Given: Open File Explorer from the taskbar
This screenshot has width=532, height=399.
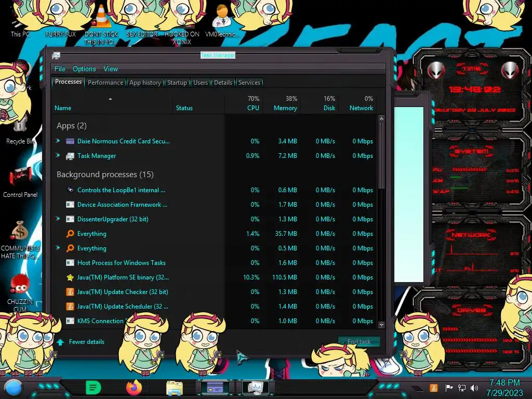Looking at the screenshot, I should click(175, 388).
